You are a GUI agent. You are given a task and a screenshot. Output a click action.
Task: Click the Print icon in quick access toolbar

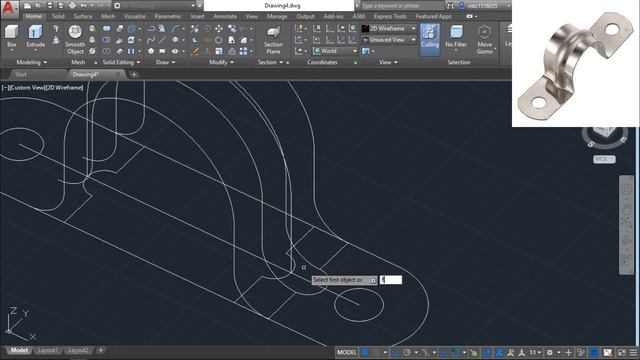pyautogui.click(x=72, y=6)
